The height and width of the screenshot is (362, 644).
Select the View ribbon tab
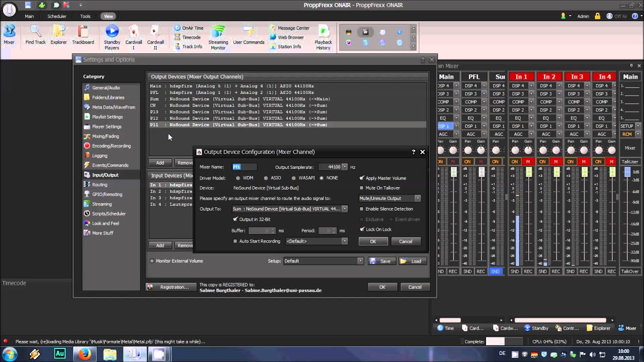click(x=108, y=16)
